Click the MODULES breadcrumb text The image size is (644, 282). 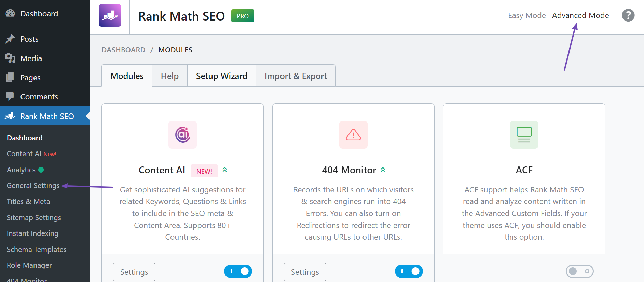click(175, 50)
